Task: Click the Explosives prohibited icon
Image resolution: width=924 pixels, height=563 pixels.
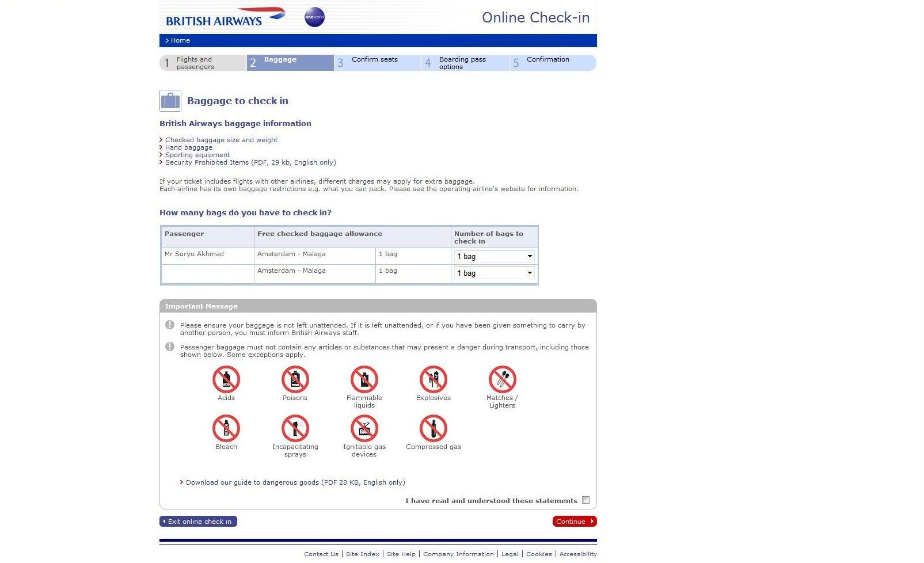Action: click(x=433, y=380)
